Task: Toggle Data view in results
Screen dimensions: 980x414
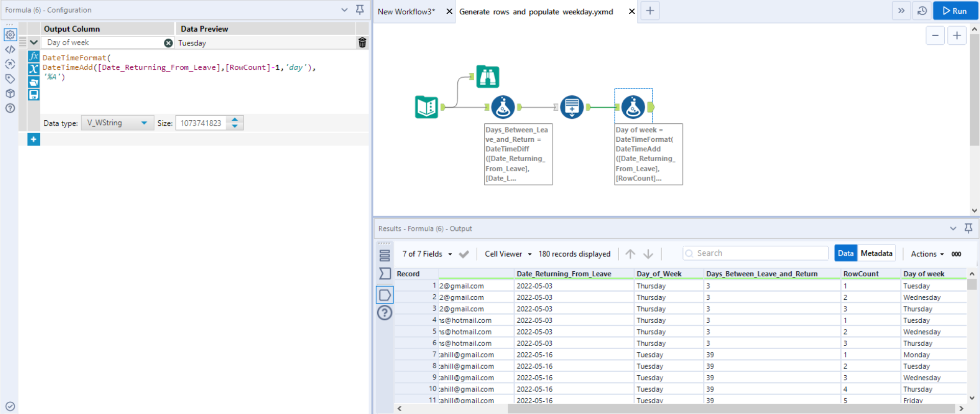Action: pos(845,253)
